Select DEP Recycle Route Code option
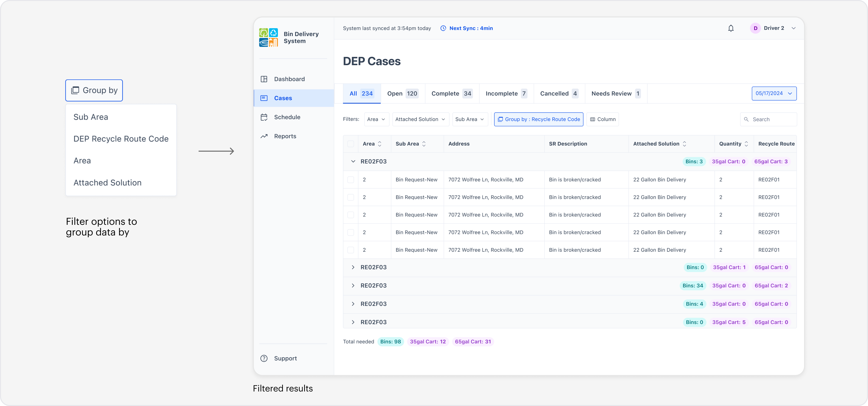The height and width of the screenshot is (406, 868). pos(121,139)
